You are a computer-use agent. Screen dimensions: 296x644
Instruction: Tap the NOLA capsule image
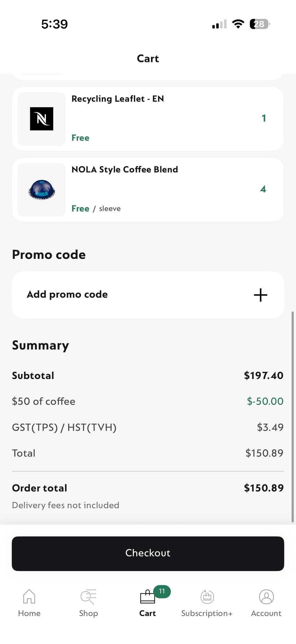click(42, 190)
